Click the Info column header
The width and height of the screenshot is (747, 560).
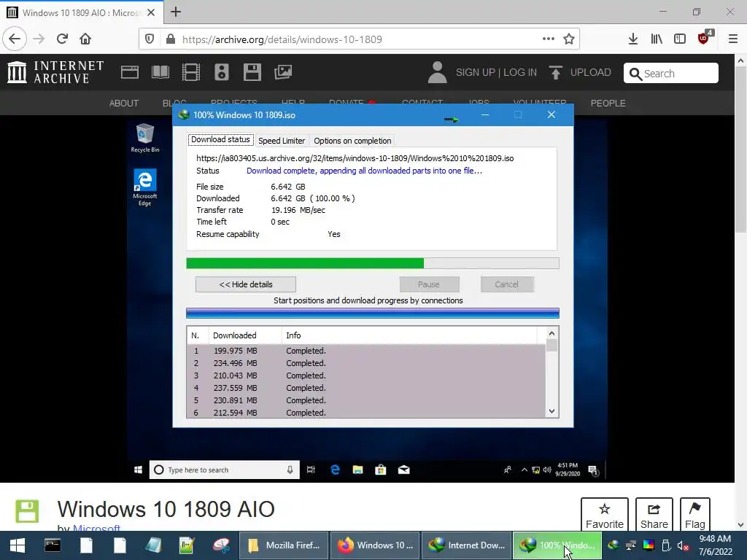tap(410, 335)
